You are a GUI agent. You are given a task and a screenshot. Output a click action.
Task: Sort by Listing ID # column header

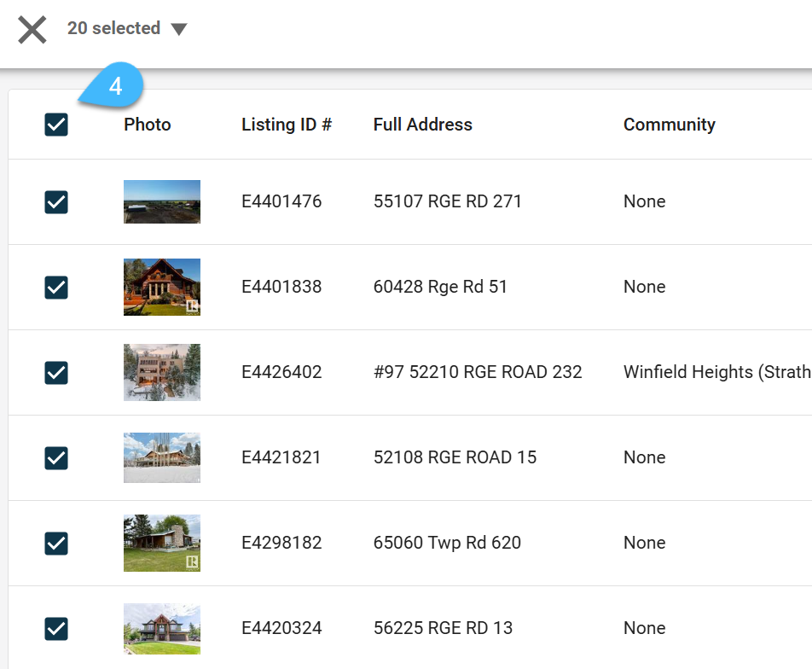click(x=287, y=125)
